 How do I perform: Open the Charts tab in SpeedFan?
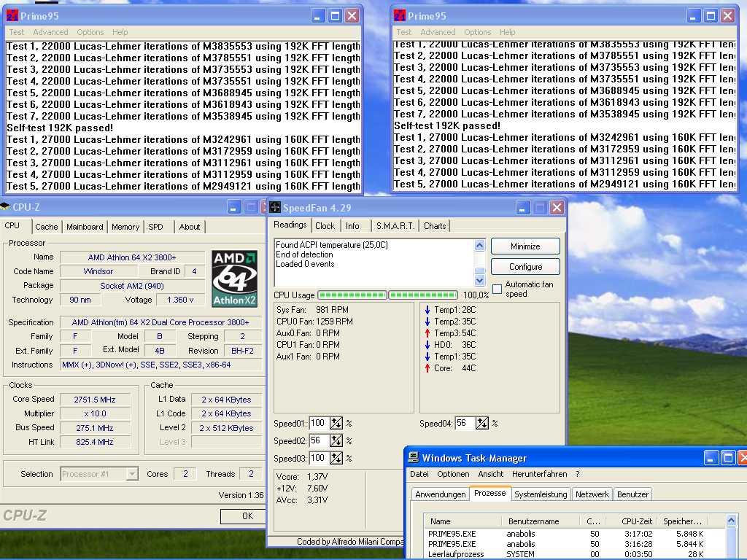click(x=435, y=226)
